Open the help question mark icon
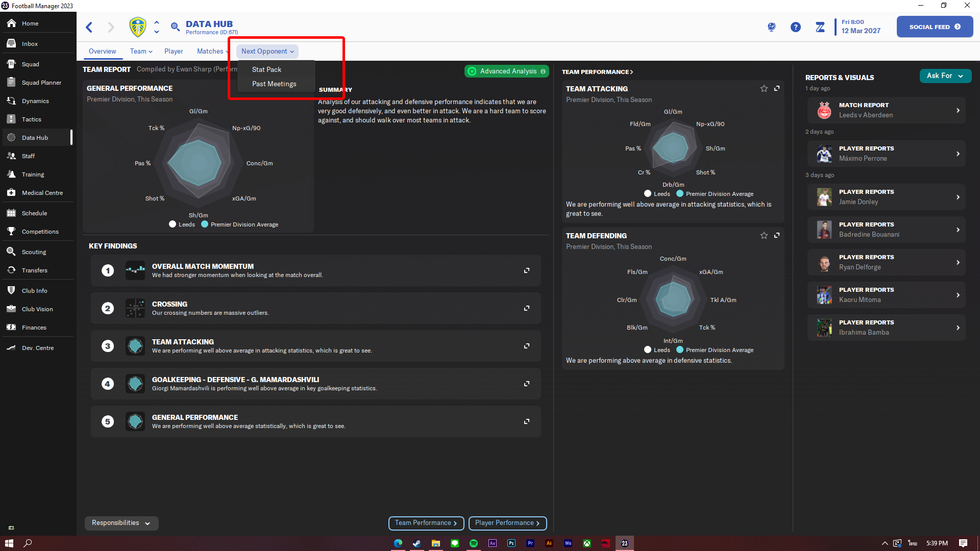Screen dimensions: 980x551 (795, 27)
